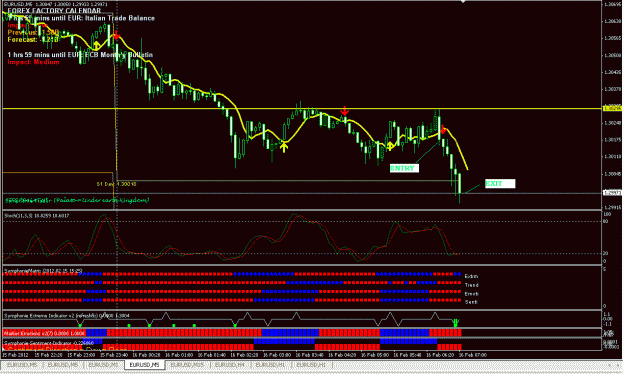The image size is (625, 374).
Task: Click green arrow in Symphonie Extreme Indicator pane
Action: coord(456,322)
